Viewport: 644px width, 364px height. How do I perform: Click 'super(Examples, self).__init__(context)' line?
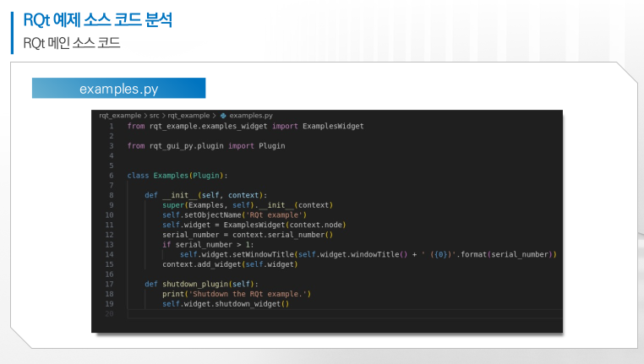(248, 205)
